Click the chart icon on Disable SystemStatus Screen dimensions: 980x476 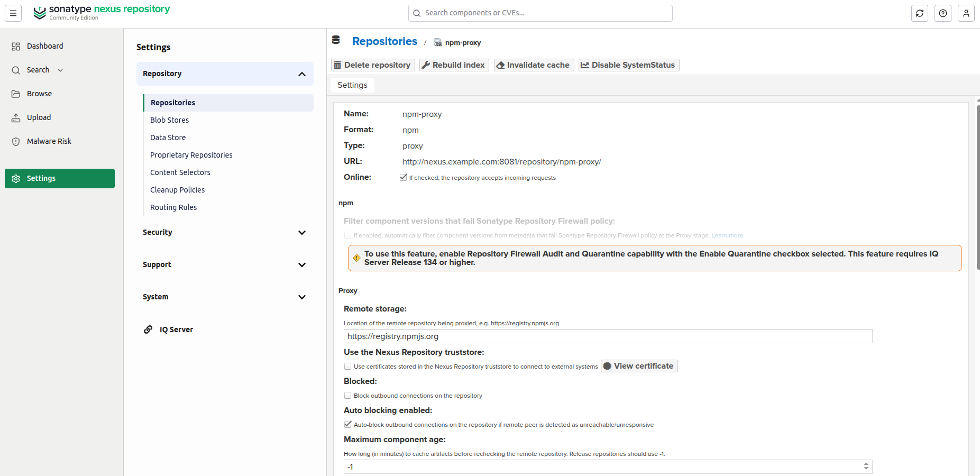tap(585, 65)
